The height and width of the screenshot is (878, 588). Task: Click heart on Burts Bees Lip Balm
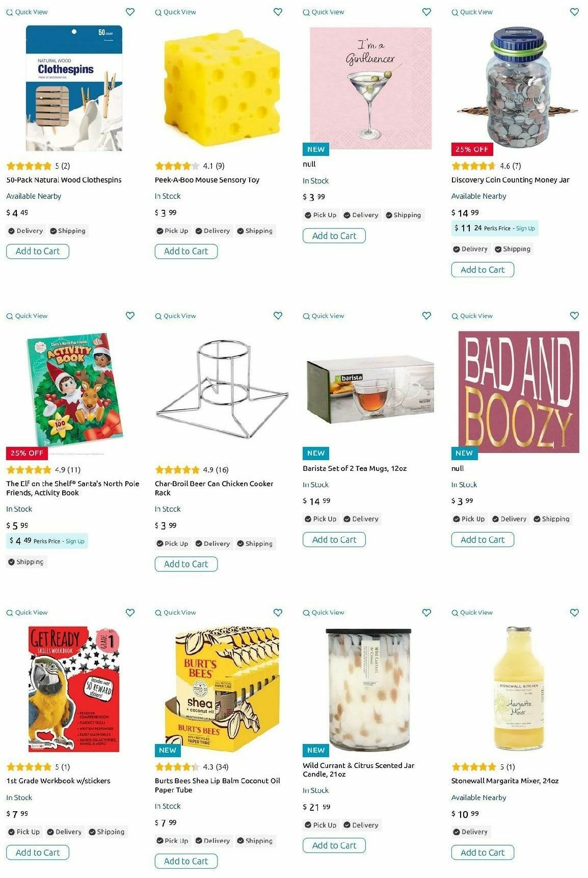(x=278, y=612)
